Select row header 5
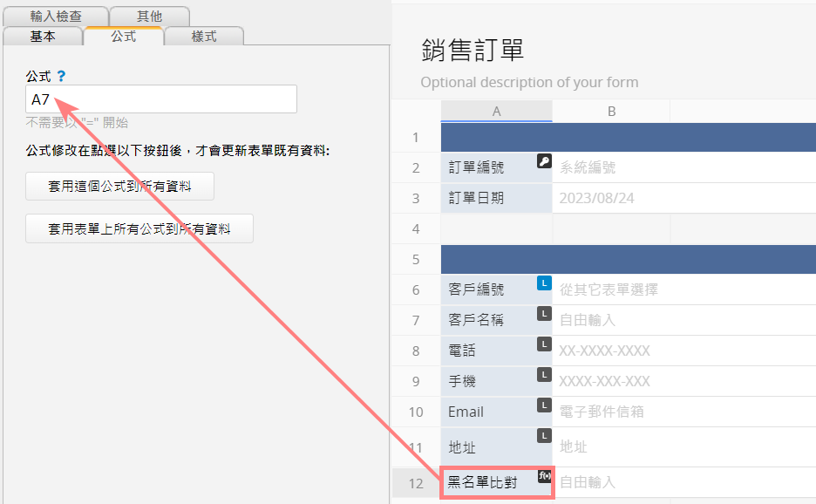Viewport: 816px width, 504px height. (x=416, y=259)
